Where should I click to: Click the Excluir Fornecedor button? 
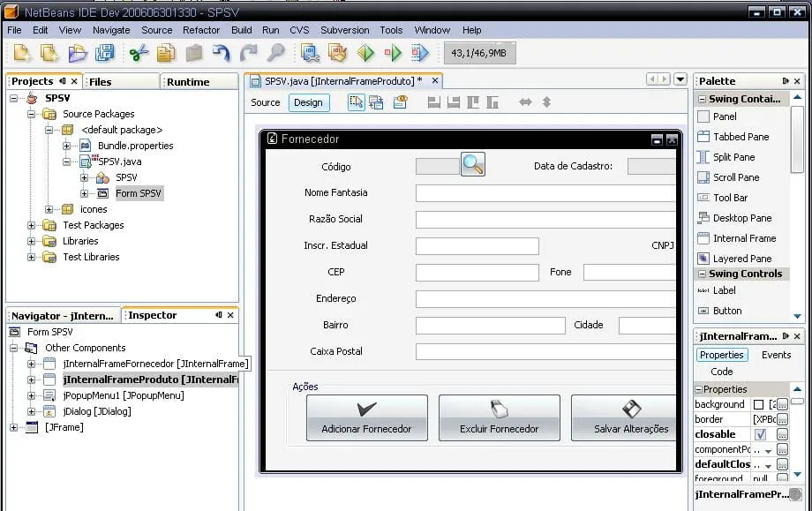click(499, 417)
